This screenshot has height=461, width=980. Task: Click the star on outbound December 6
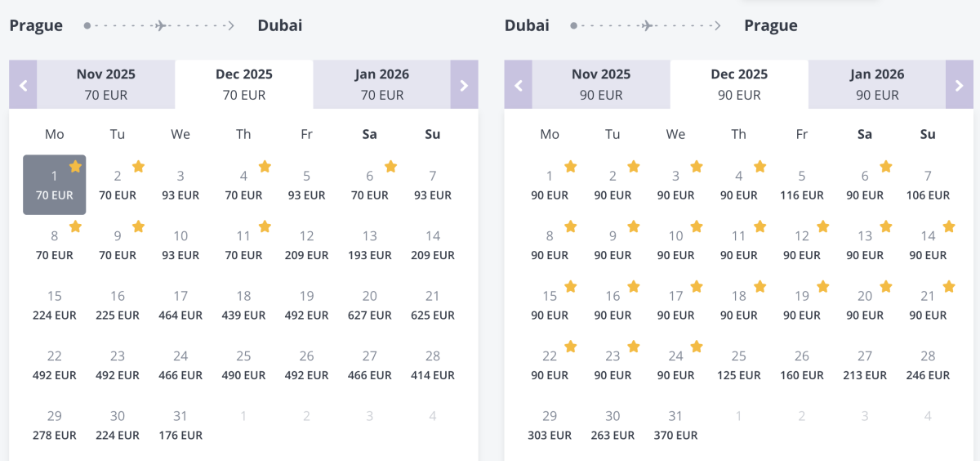tap(390, 167)
